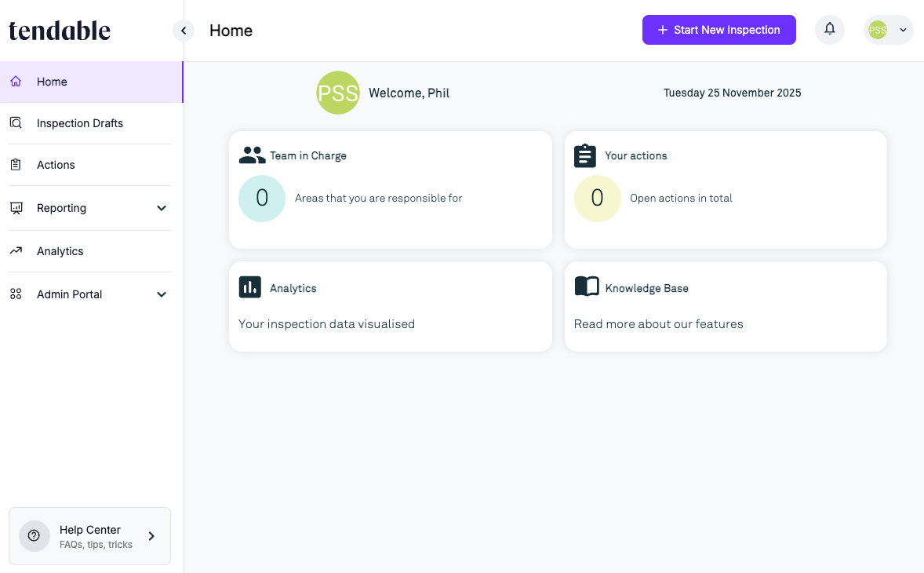The image size is (924, 573).
Task: Click the large PSS profile avatar
Action: point(337,93)
